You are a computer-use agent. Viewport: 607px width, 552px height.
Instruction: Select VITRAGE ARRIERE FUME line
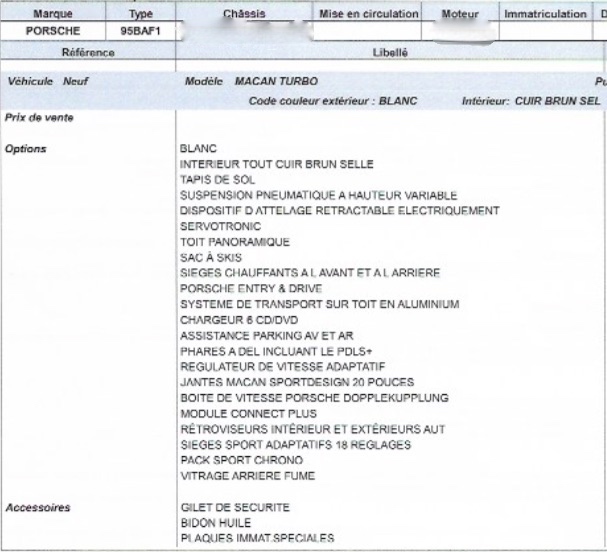point(248,476)
